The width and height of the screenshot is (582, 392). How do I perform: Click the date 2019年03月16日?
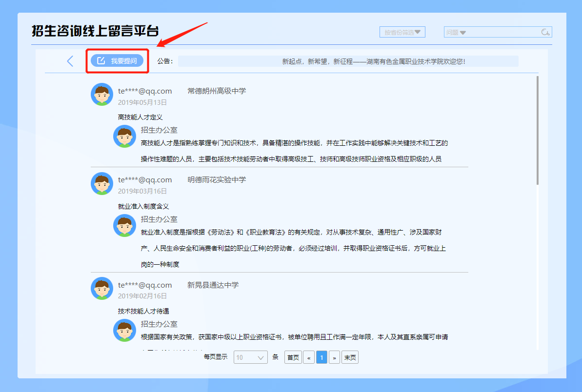142,191
